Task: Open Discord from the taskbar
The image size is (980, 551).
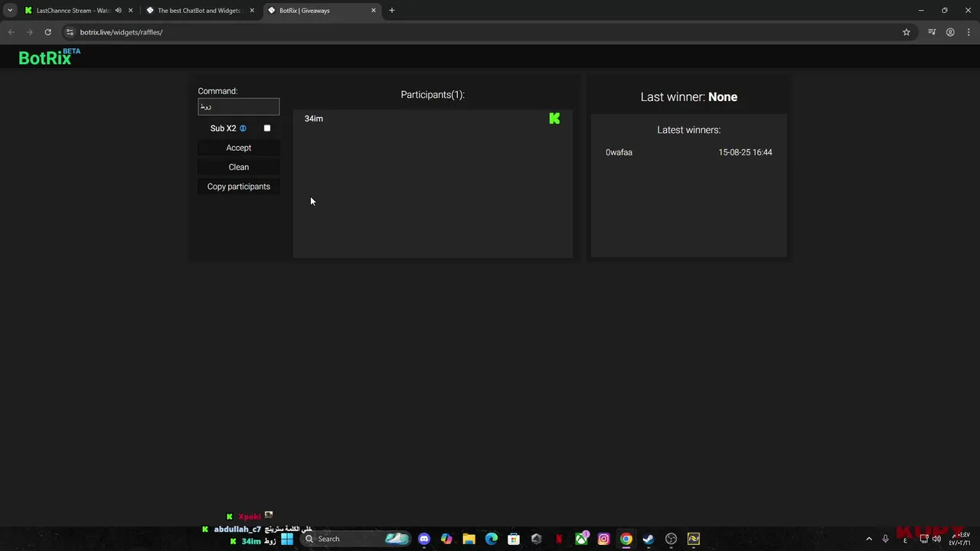Action: 424,539
